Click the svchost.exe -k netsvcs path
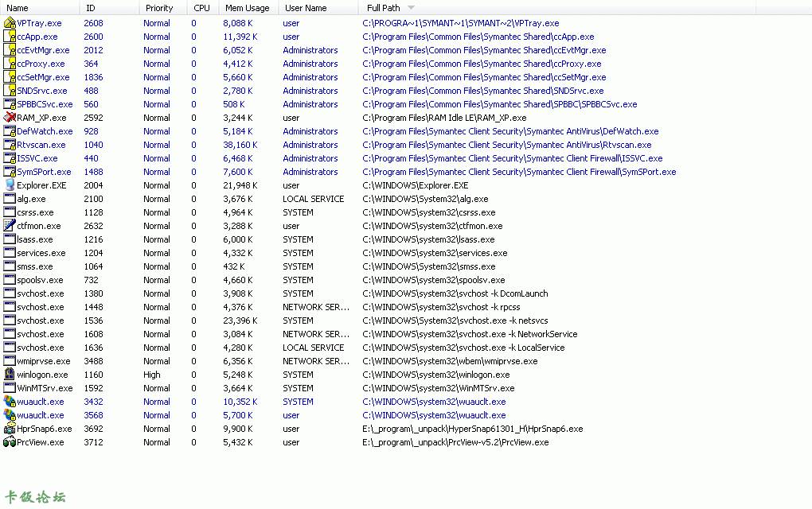Viewport: 812px width, 509px height. [455, 321]
